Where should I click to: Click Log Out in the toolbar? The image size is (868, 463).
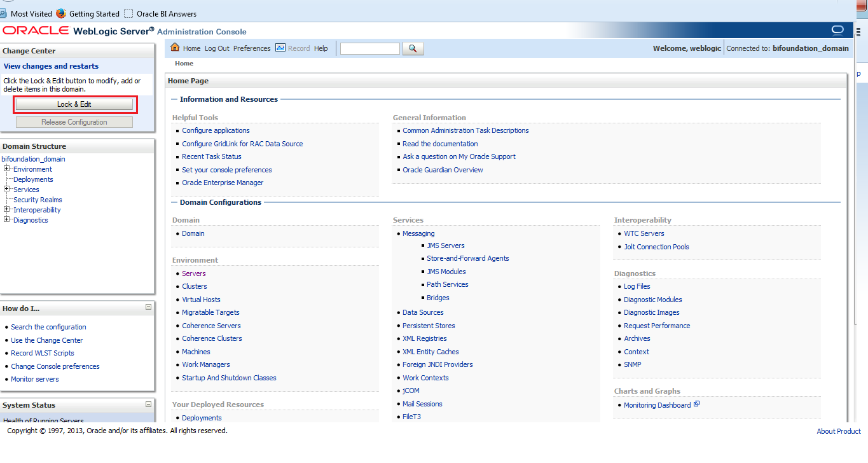[x=217, y=48]
